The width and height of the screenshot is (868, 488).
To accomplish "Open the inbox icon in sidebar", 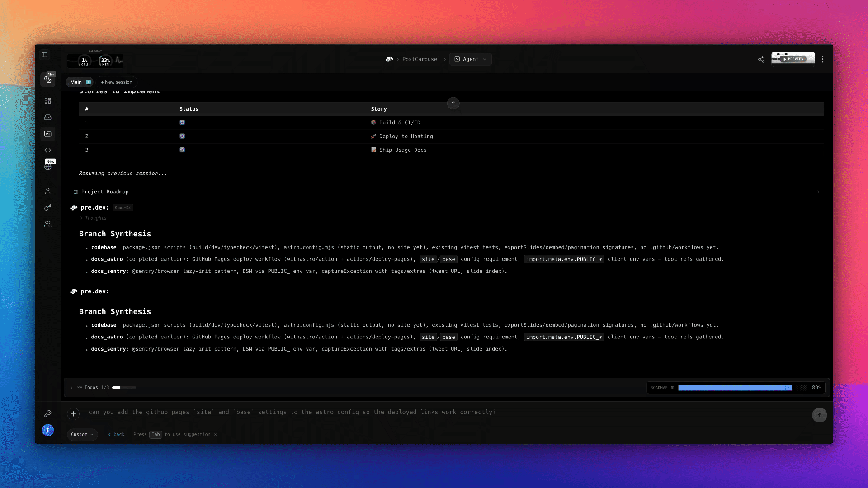I will [x=48, y=117].
